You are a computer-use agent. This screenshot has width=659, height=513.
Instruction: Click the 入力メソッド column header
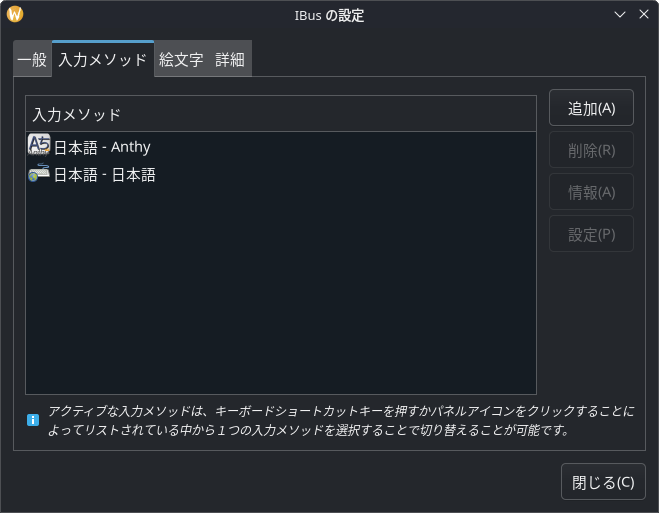281,114
